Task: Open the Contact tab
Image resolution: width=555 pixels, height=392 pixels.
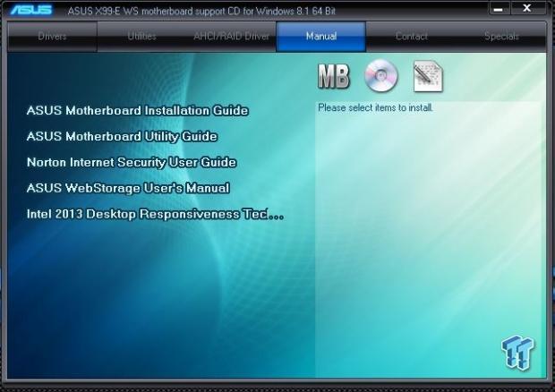Action: pos(411,37)
